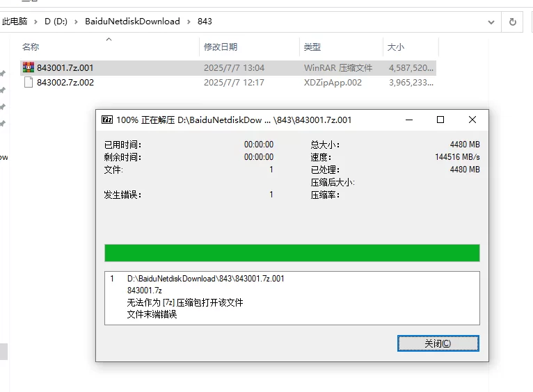Expand the chevron after D (D:) in the path

76,22
